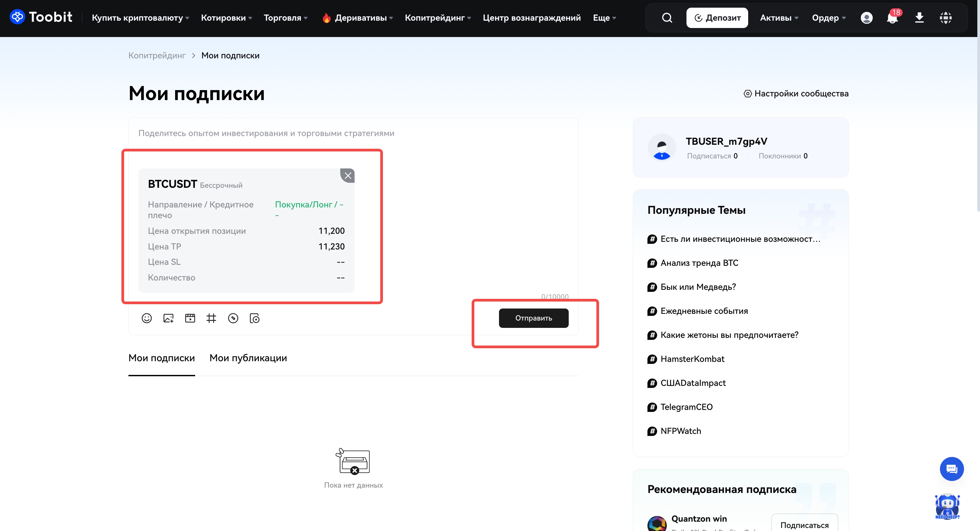The width and height of the screenshot is (980, 531).
Task: Click the attach order document icon
Action: click(255, 318)
